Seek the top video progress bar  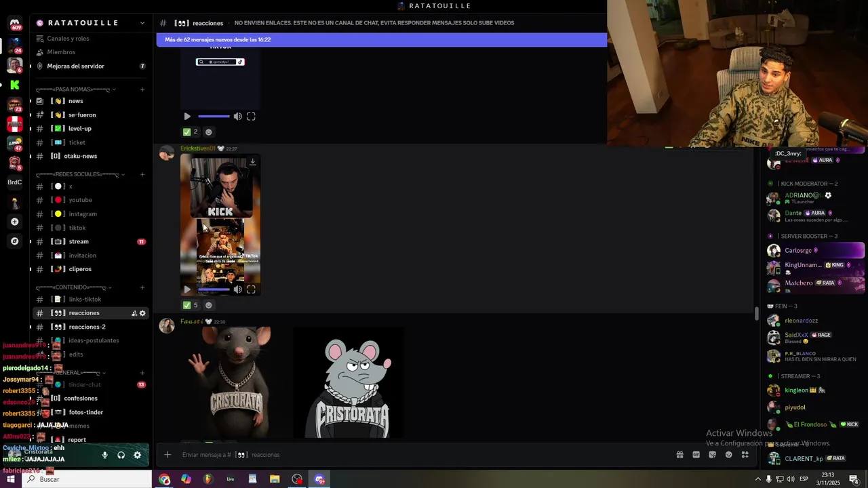point(214,117)
